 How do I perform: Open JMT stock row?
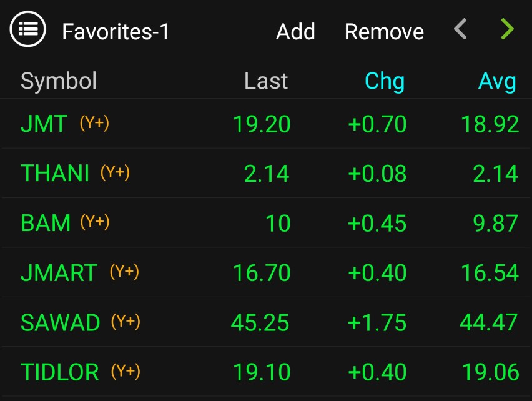click(x=266, y=124)
